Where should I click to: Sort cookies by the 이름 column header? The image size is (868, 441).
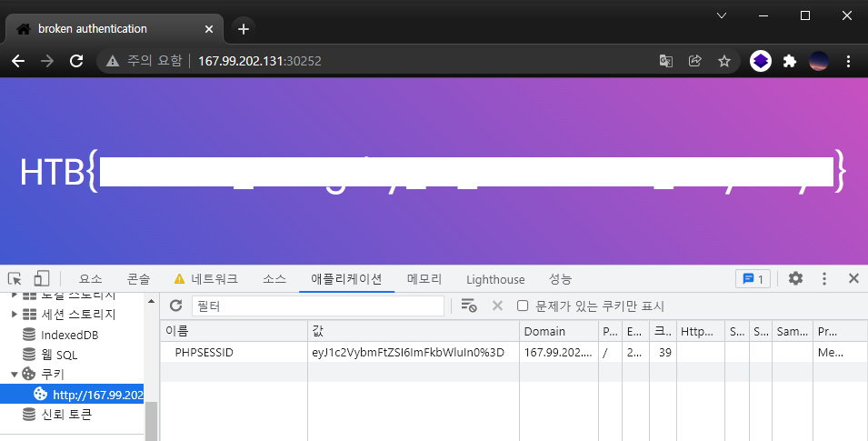[234, 331]
